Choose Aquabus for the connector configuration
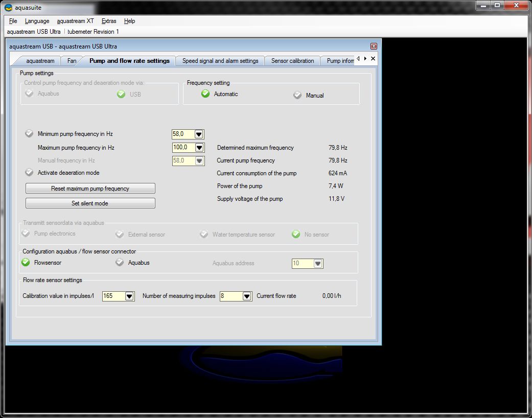 (x=120, y=262)
